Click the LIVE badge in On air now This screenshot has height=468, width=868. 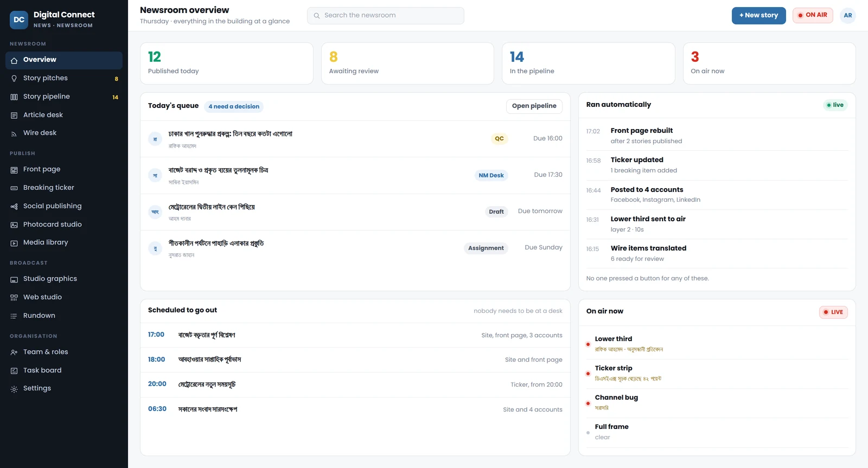click(833, 312)
